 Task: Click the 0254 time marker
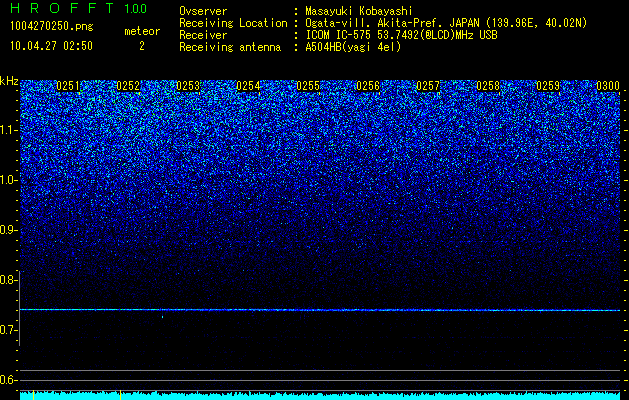click(x=248, y=86)
